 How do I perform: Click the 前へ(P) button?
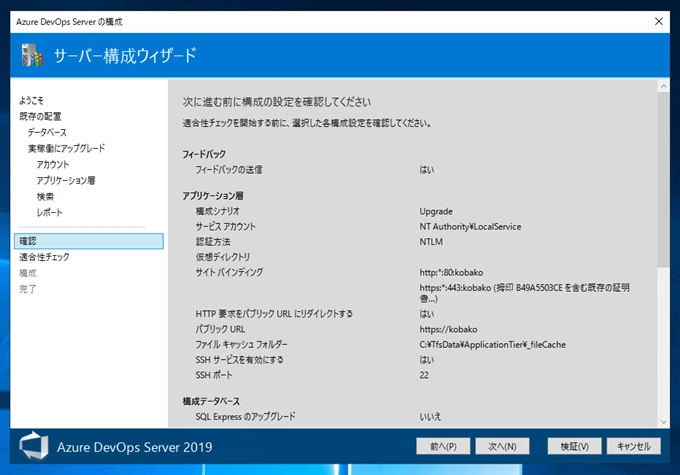coord(443,446)
